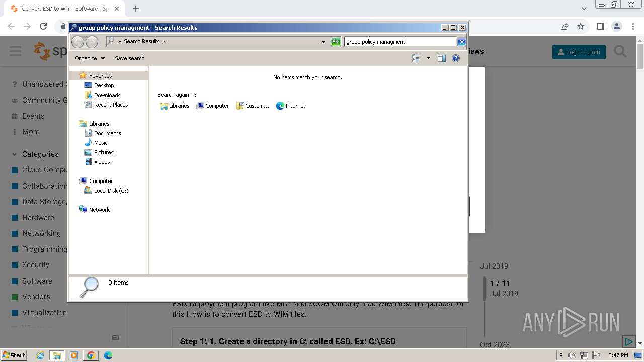This screenshot has width=644, height=362.
Task: Click Windows Explorer taskbar icon
Action: pyautogui.click(x=57, y=355)
